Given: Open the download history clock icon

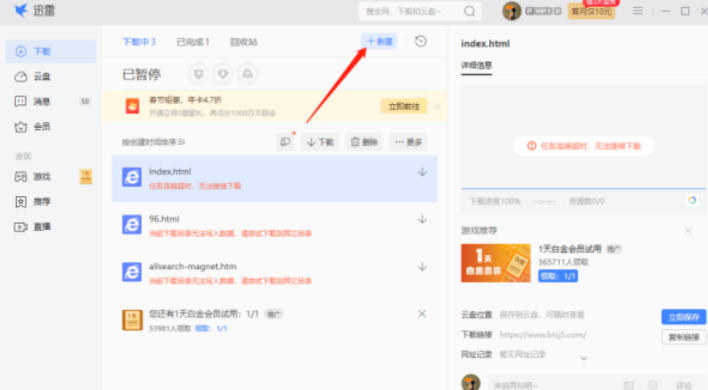Looking at the screenshot, I should pyautogui.click(x=420, y=42).
